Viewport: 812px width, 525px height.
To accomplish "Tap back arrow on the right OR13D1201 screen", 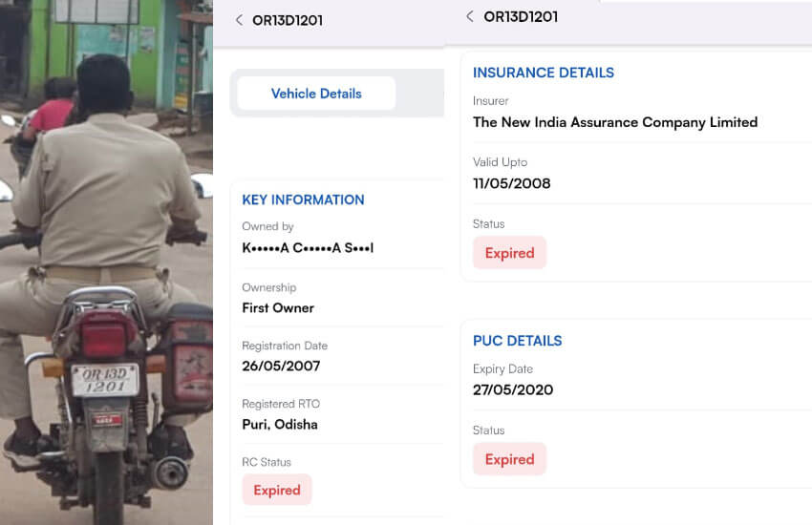I will 470,16.
